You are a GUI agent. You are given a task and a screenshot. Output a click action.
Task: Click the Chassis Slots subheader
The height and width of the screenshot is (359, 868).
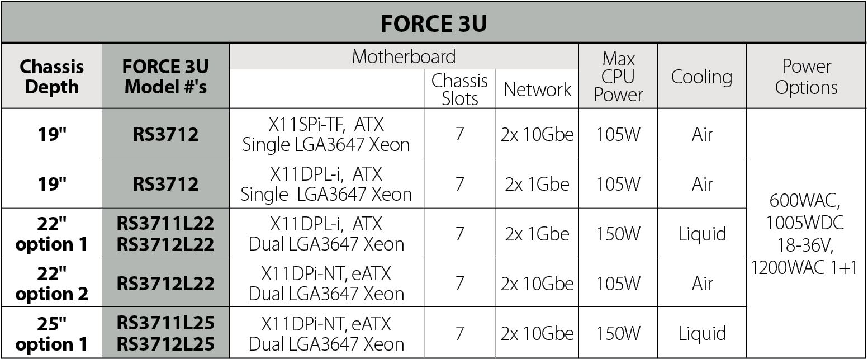click(459, 89)
